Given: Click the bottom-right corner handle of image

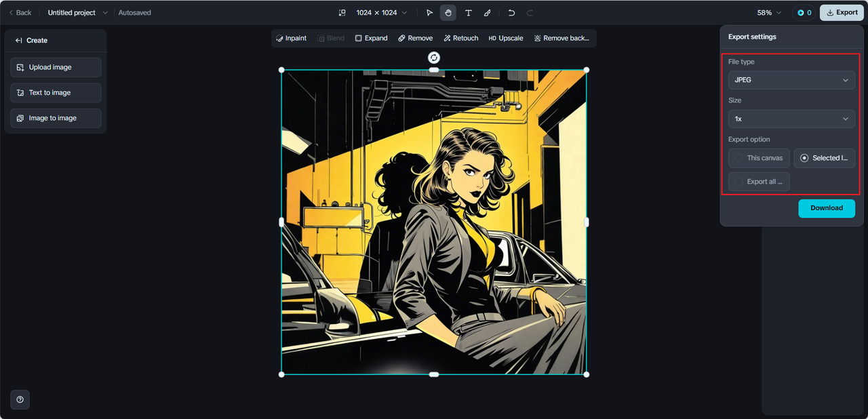Looking at the screenshot, I should coord(587,374).
